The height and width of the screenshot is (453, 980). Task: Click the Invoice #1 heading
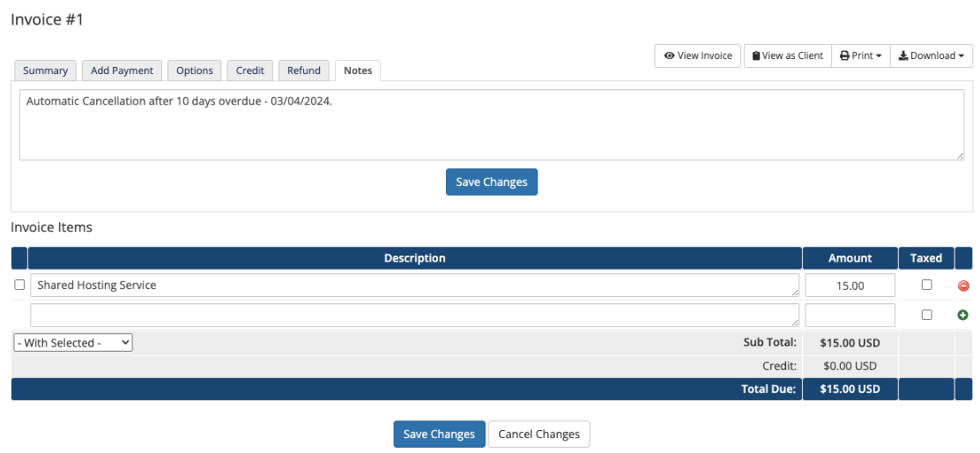click(47, 19)
